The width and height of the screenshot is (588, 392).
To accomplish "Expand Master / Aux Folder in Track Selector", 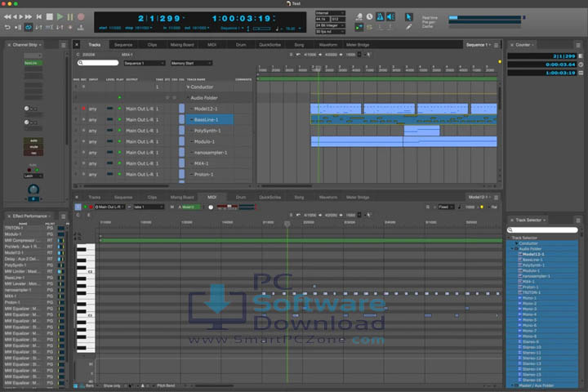I will pos(512,385).
